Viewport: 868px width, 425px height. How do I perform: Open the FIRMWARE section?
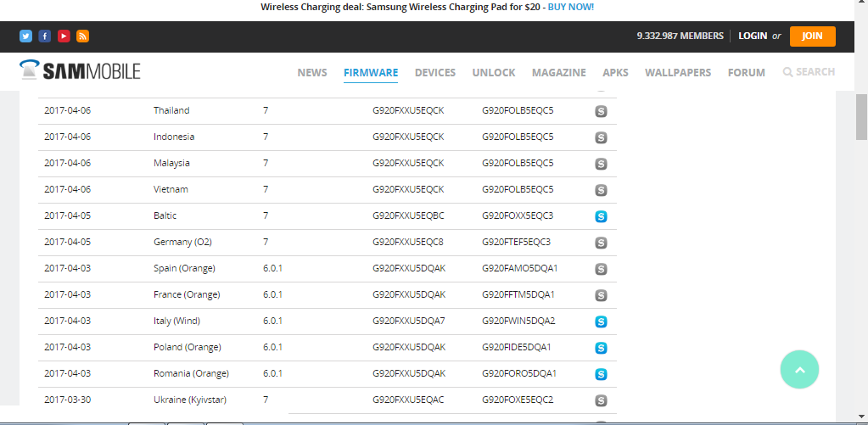point(371,72)
